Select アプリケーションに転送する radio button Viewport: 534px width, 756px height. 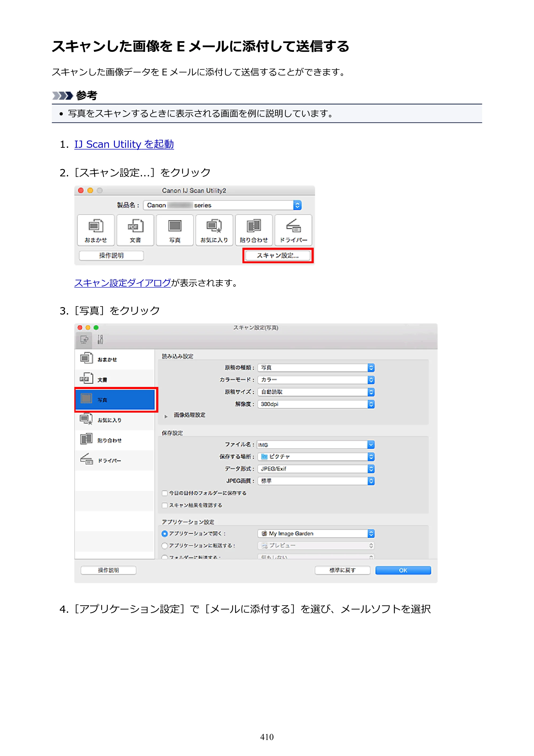(x=165, y=546)
